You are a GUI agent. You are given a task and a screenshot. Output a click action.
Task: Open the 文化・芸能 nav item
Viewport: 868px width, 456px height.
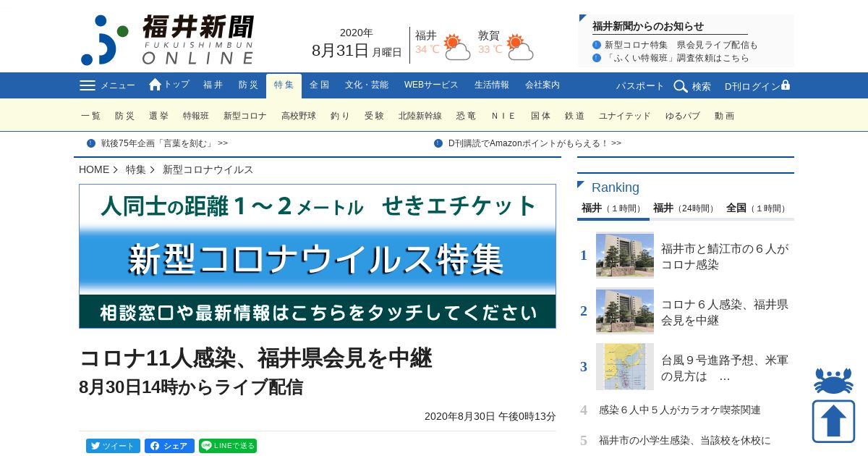click(x=367, y=85)
